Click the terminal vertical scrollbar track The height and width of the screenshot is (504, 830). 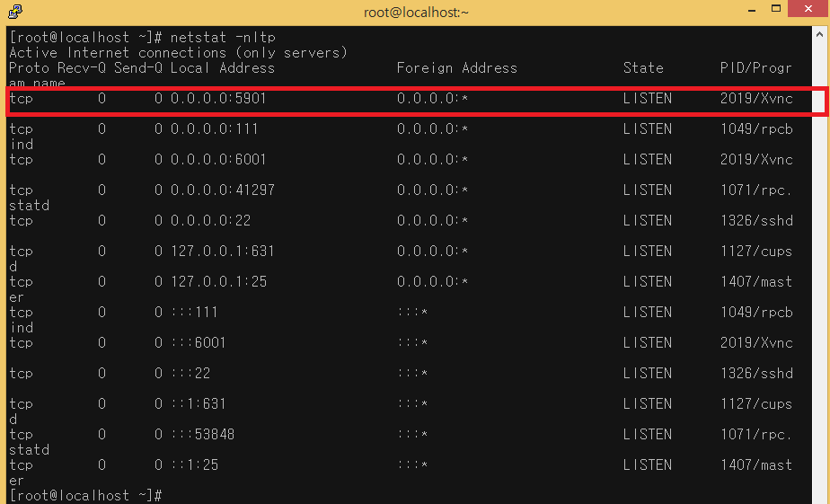click(819, 270)
